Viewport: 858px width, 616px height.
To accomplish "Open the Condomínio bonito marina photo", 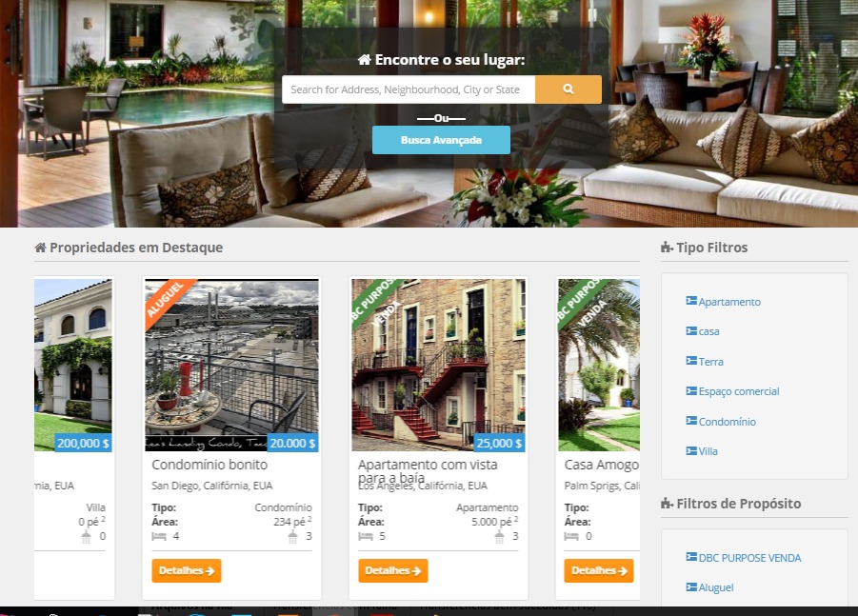I will click(x=231, y=366).
